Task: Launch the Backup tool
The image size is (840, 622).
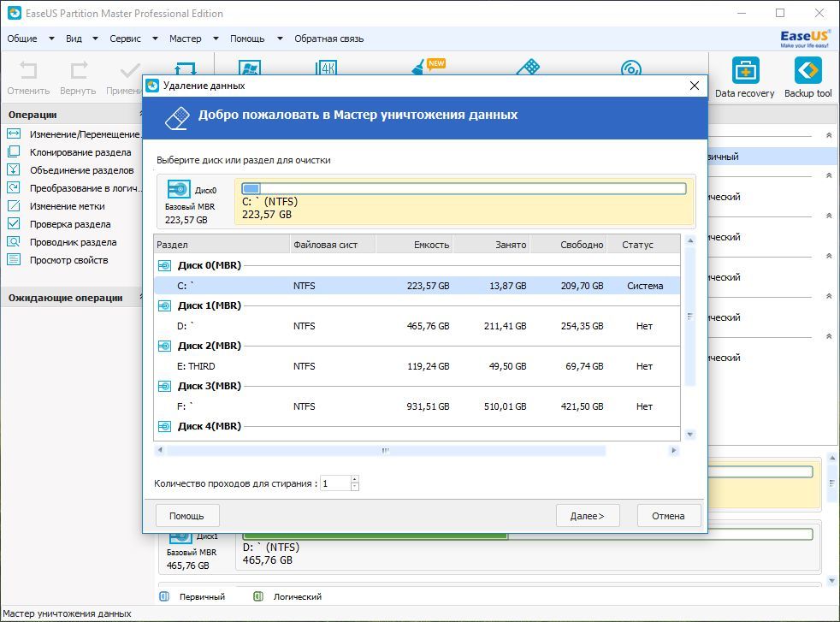Action: [x=807, y=78]
